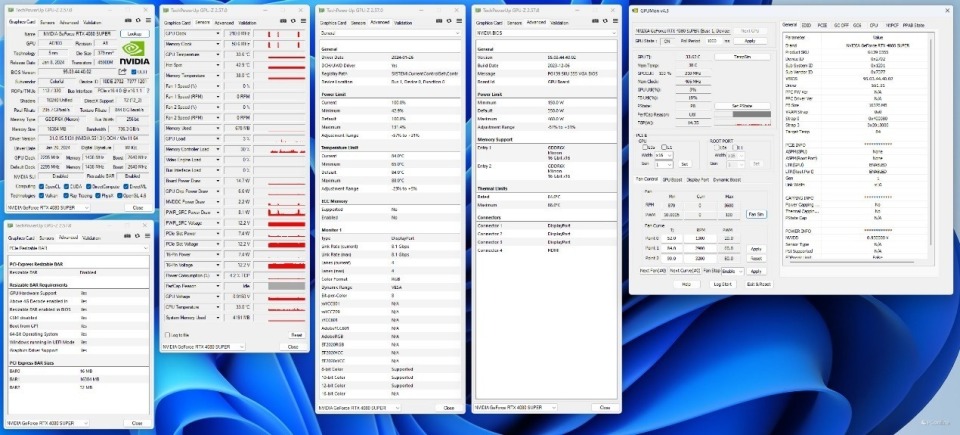The height and width of the screenshot is (435, 960).
Task: Click the refresh icon in Sensors window
Action: point(293,21)
